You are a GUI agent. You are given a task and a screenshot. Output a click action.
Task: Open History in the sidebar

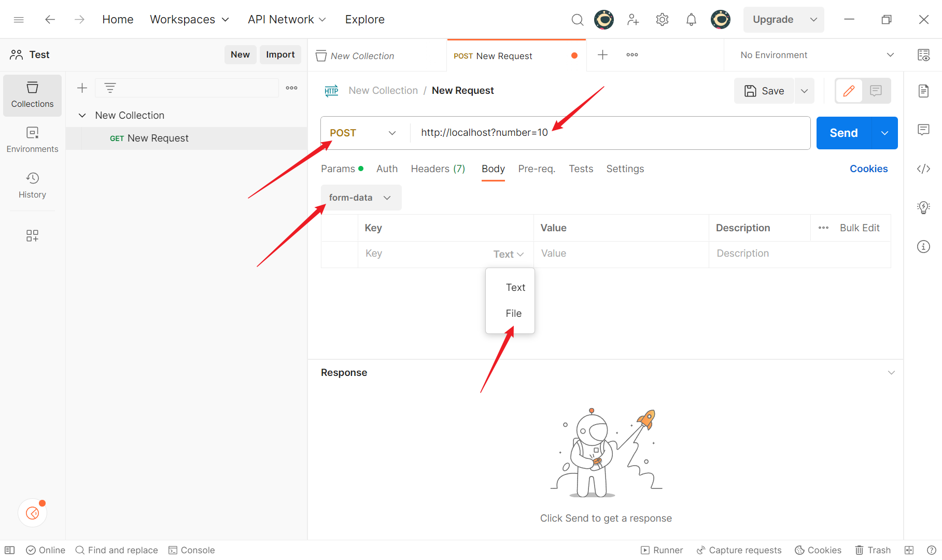coord(32,186)
